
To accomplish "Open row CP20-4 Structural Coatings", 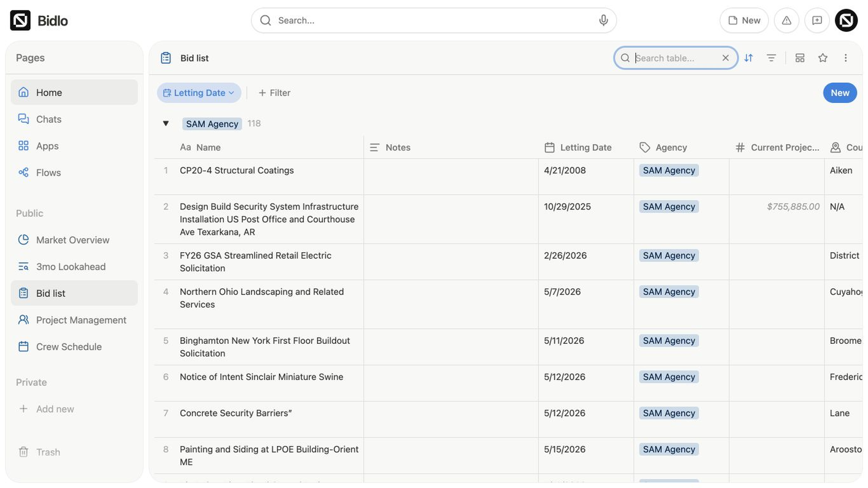I will (236, 170).
